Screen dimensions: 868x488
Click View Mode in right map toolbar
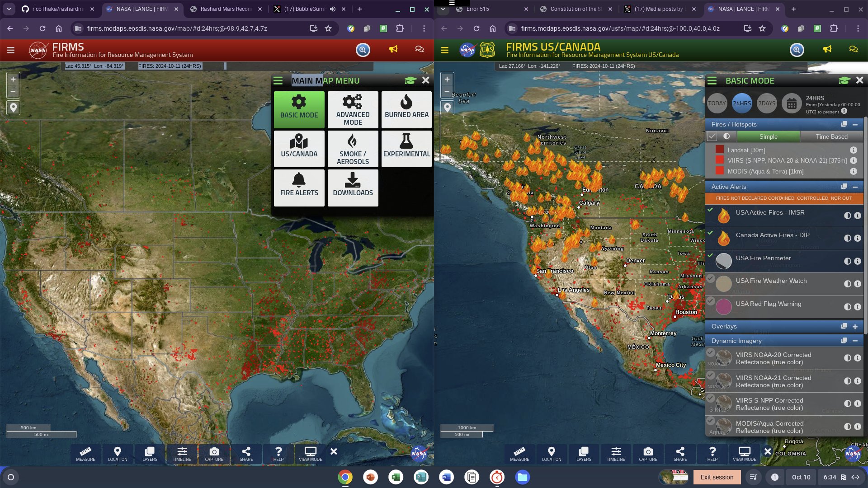[744, 454]
